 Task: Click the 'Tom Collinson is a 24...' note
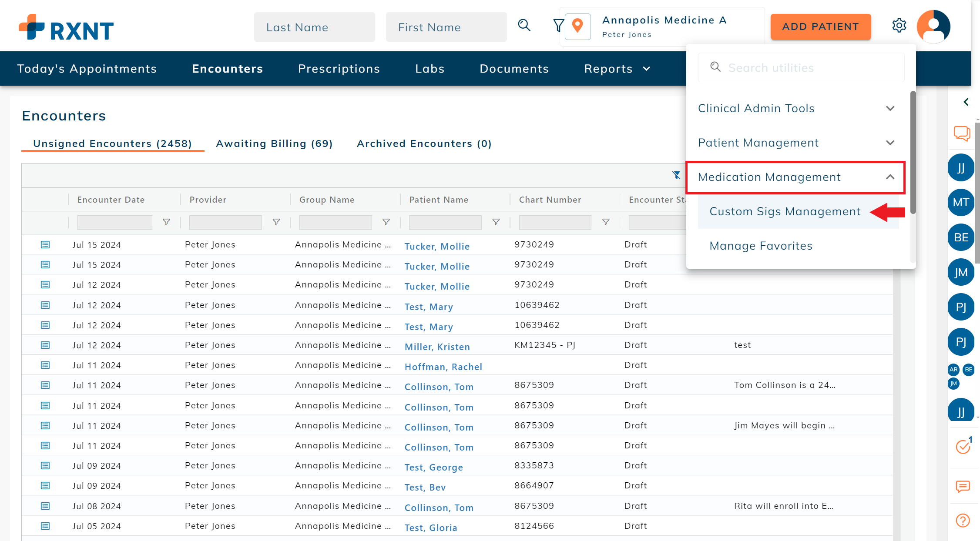tap(785, 385)
